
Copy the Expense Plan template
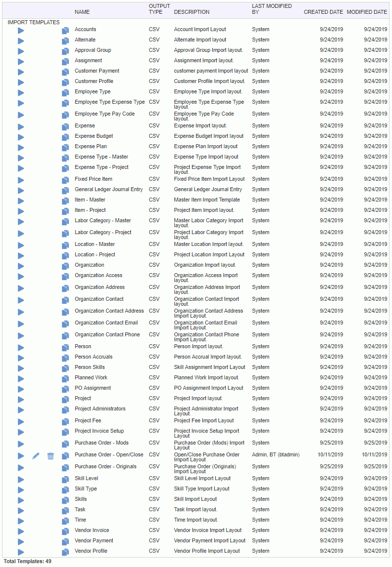coord(65,148)
